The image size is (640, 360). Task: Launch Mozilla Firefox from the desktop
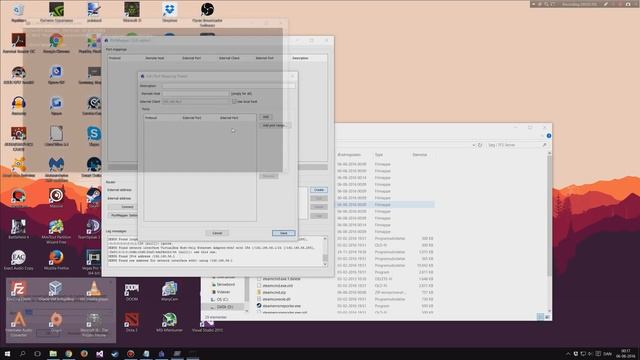56,260
